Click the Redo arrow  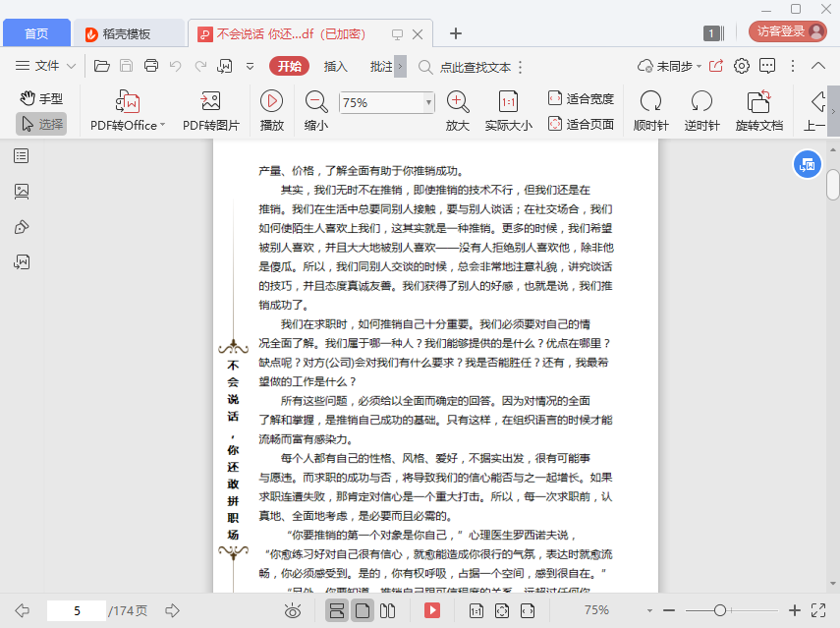pyautogui.click(x=200, y=66)
